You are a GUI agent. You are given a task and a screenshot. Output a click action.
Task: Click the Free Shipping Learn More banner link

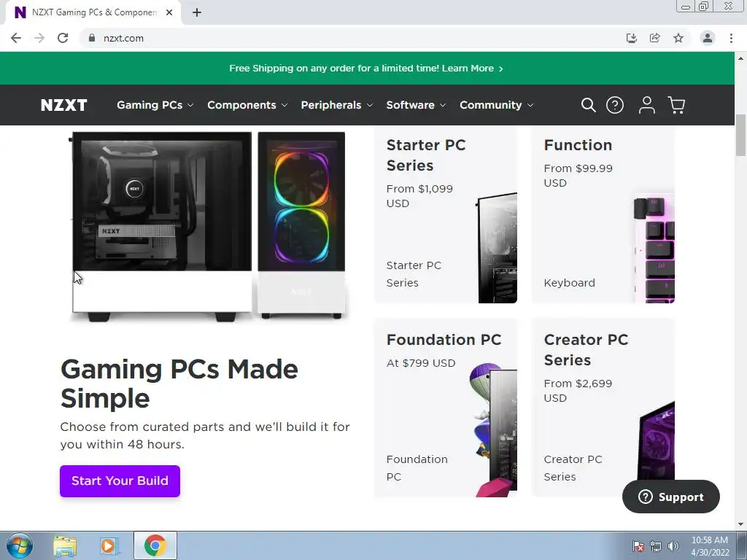366,69
